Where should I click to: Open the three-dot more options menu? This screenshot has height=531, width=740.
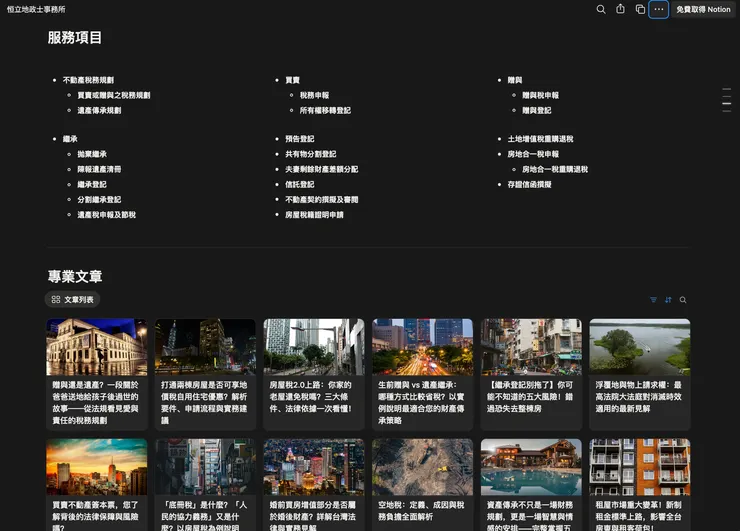[x=658, y=9]
